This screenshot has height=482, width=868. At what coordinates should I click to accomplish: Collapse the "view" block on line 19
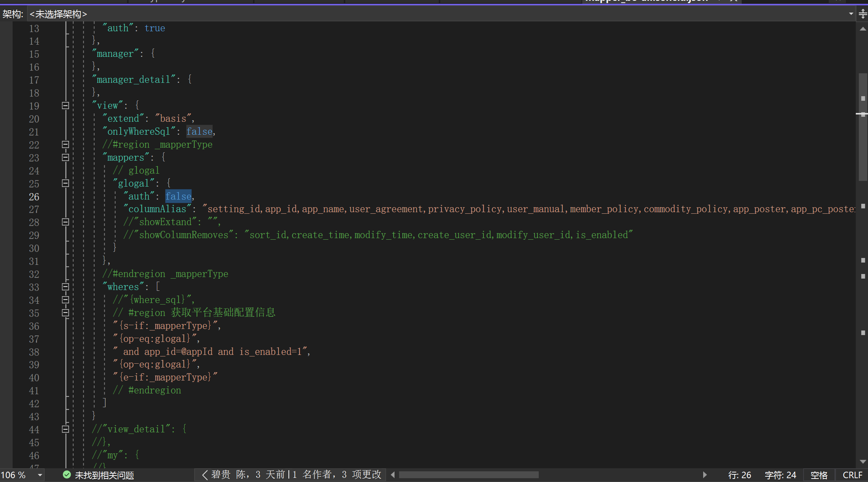[x=65, y=106]
